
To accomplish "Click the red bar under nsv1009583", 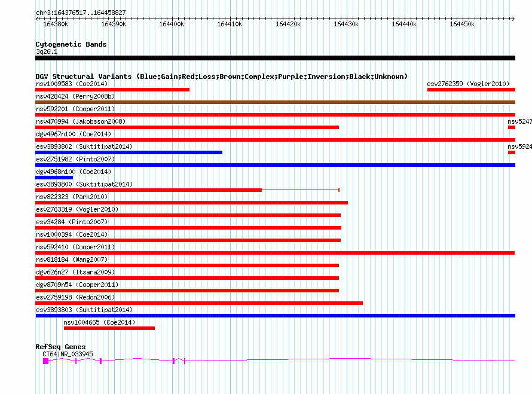I will tap(112, 90).
